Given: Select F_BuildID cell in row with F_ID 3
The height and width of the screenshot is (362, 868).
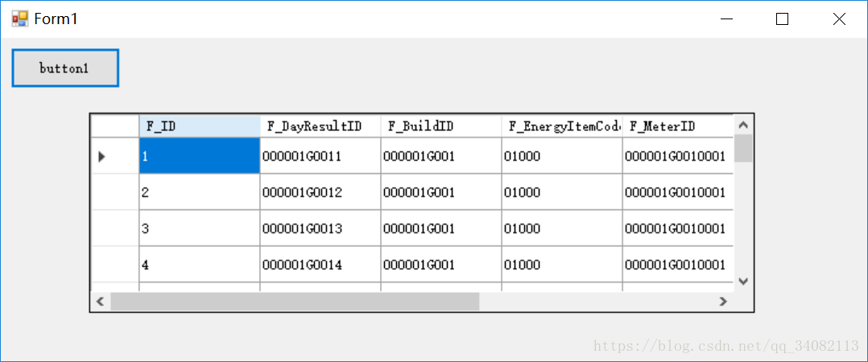Looking at the screenshot, I should [x=440, y=228].
